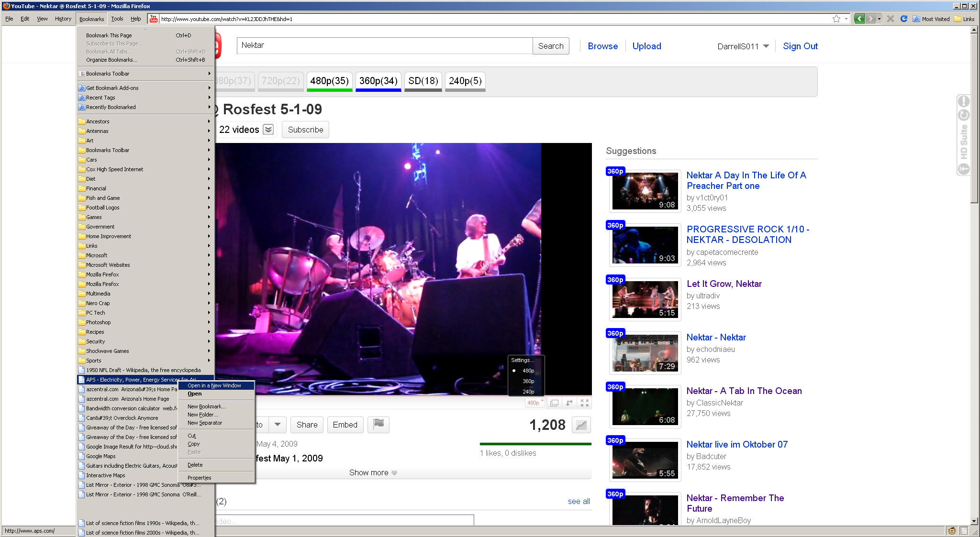Click the green likes rating bar
This screenshot has height=537, width=980.
tap(535, 444)
